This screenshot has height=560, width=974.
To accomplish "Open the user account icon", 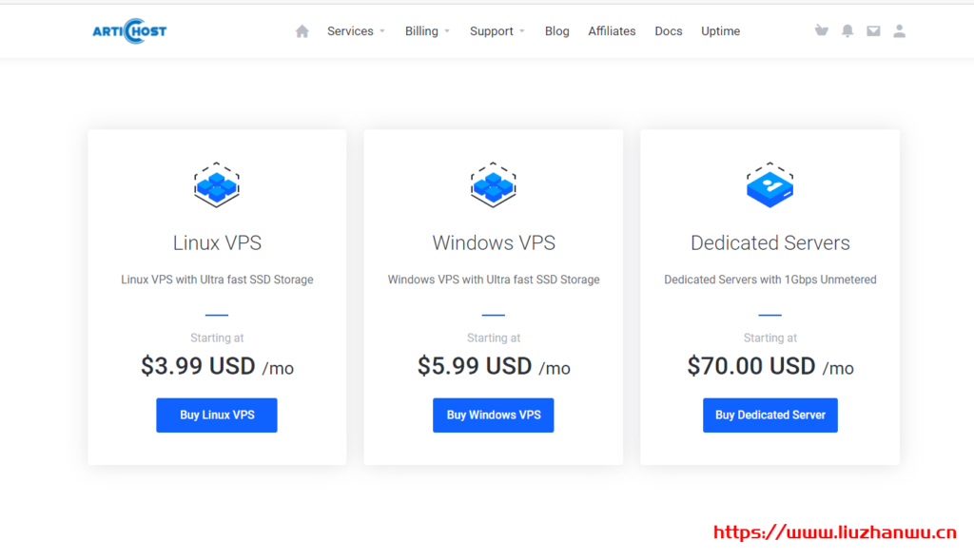I will point(899,30).
